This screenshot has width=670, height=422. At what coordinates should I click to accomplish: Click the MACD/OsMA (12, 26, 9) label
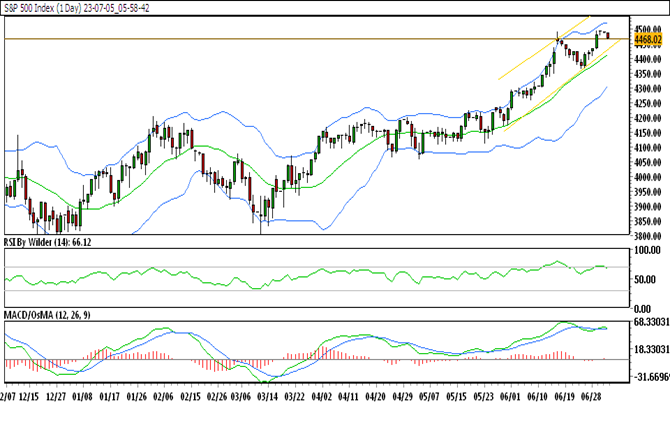pyautogui.click(x=47, y=315)
